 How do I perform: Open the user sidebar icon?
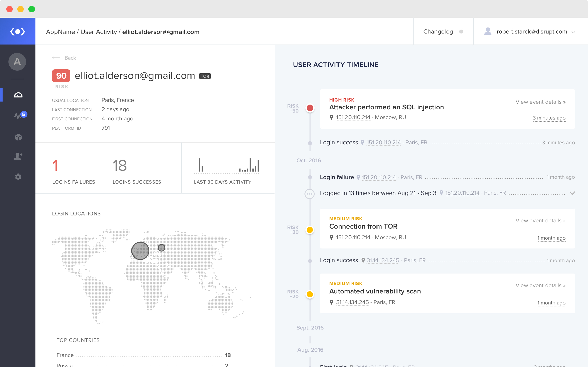click(x=18, y=157)
